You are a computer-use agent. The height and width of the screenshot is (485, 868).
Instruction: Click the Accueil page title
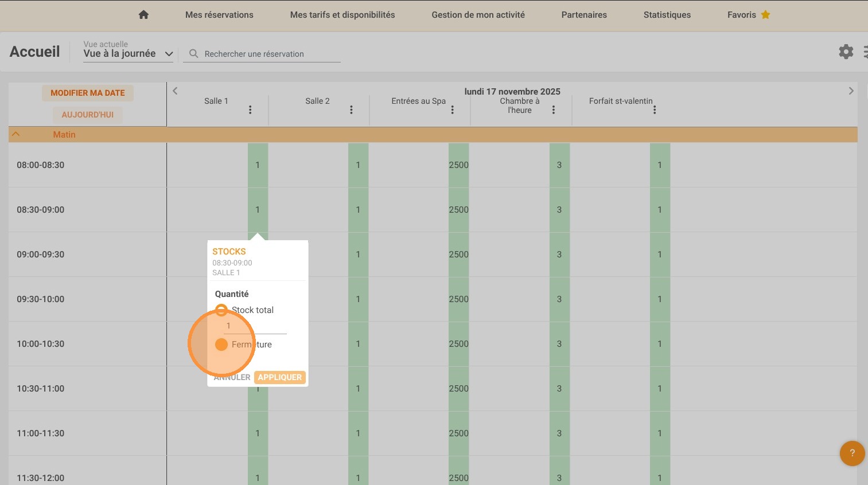pos(34,52)
